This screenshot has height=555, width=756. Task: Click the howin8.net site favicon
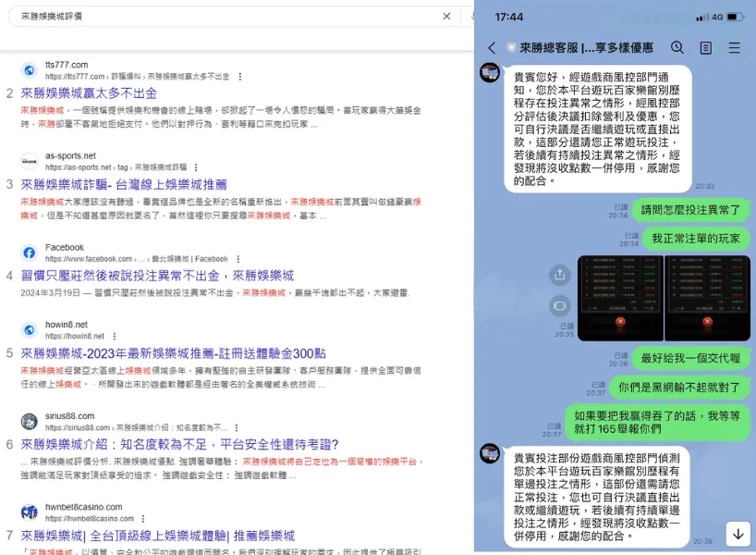(30, 330)
